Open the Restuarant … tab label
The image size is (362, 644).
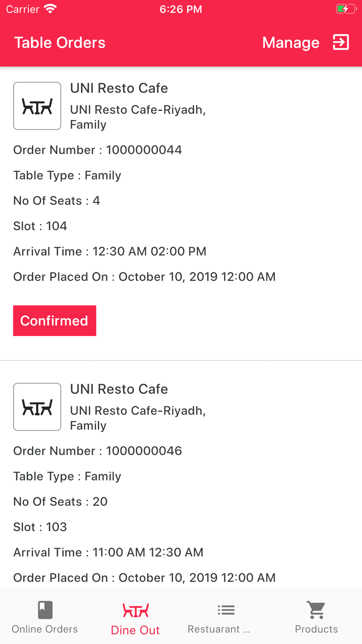(219, 629)
